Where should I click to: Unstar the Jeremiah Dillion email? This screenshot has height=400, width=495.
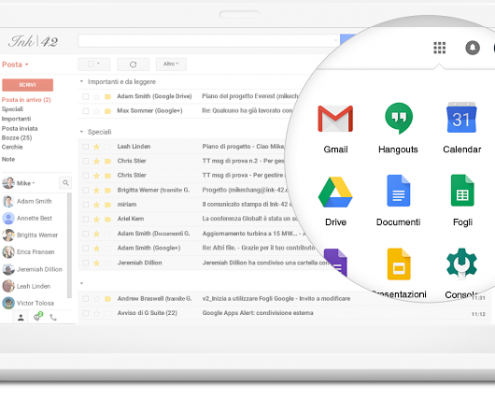96,263
